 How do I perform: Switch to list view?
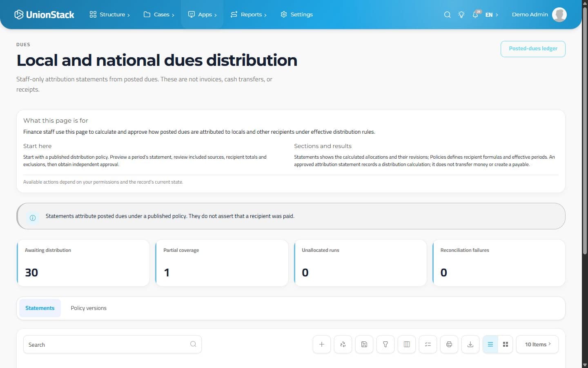point(490,344)
